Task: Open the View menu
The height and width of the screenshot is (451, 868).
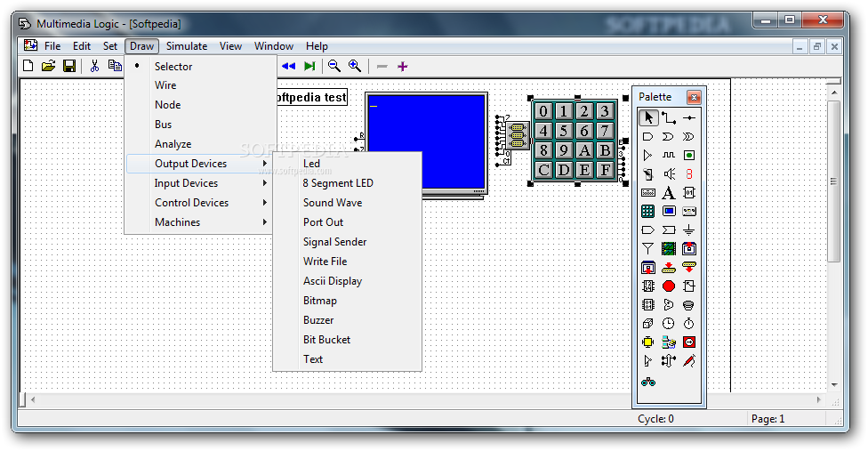Action: (230, 46)
